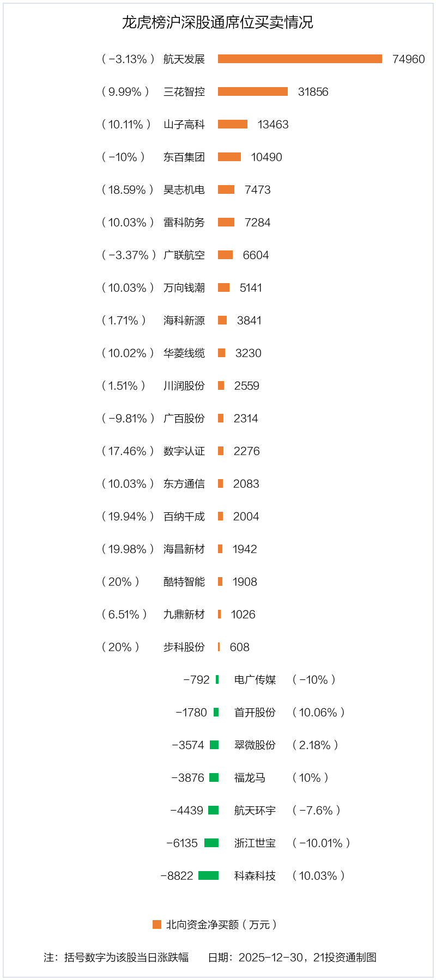Click the 广联航空 orange bar
The image size is (436, 980).
tap(225, 255)
